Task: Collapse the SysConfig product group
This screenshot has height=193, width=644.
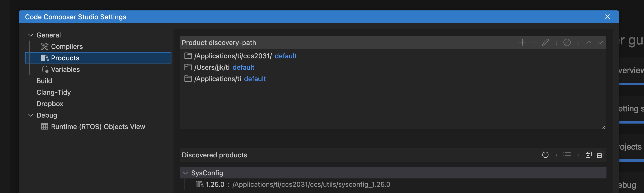Action: (x=185, y=173)
